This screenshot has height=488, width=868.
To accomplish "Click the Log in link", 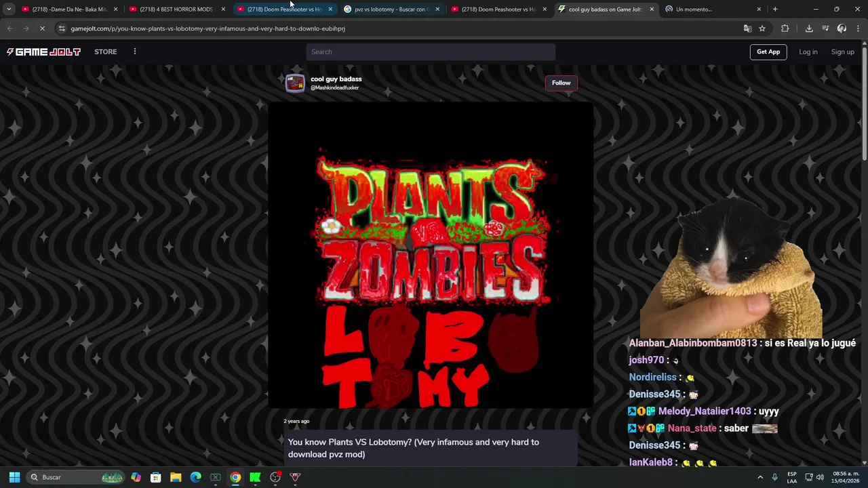I will click(x=808, y=52).
